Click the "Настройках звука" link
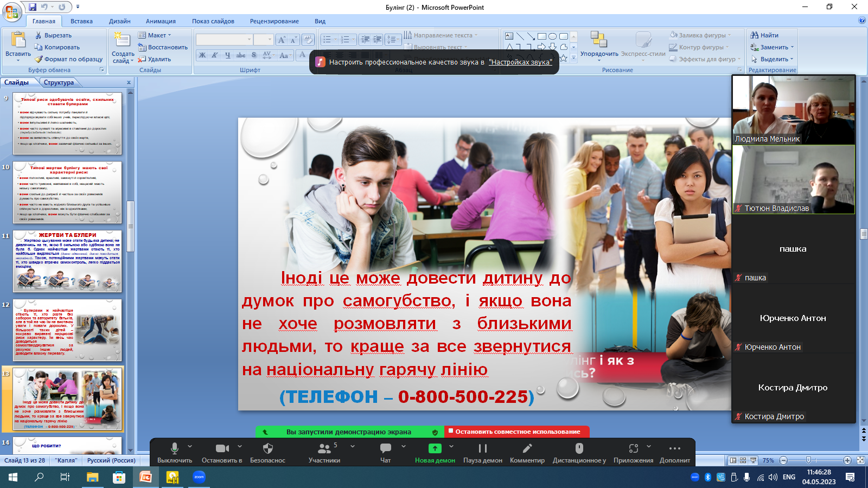The image size is (868, 488). (x=520, y=62)
